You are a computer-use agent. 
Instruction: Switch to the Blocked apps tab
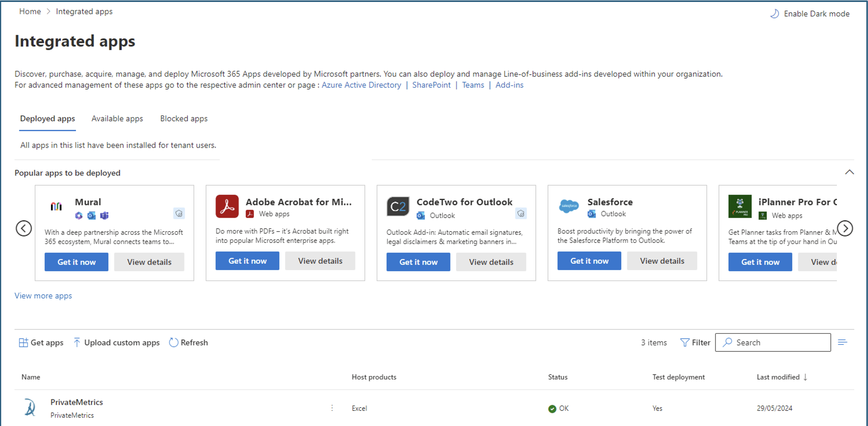[x=184, y=119]
